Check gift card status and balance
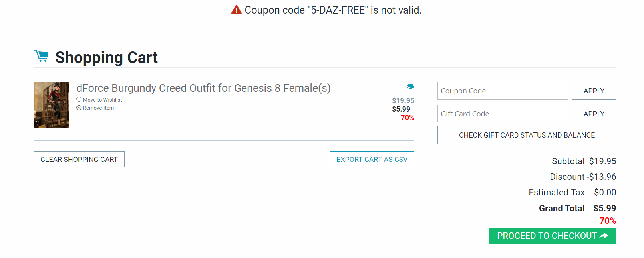Screen dimensions: 644x258 (x=527, y=135)
